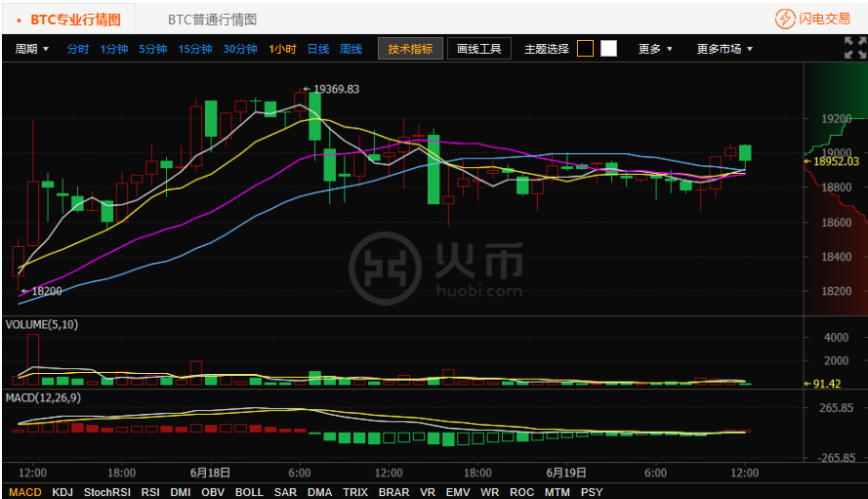The height and width of the screenshot is (499, 868).
Task: Select the 5分钟 timeframe
Action: tap(152, 49)
